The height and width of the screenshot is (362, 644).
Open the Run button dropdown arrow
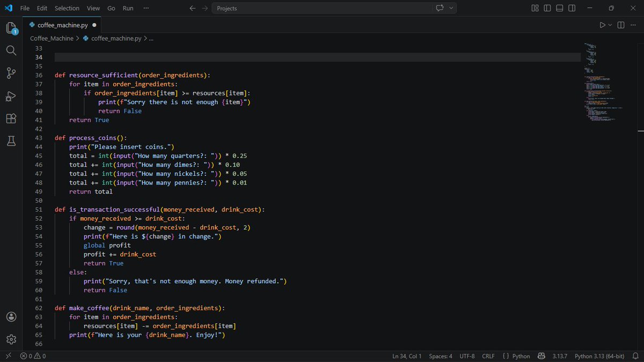[x=610, y=25]
